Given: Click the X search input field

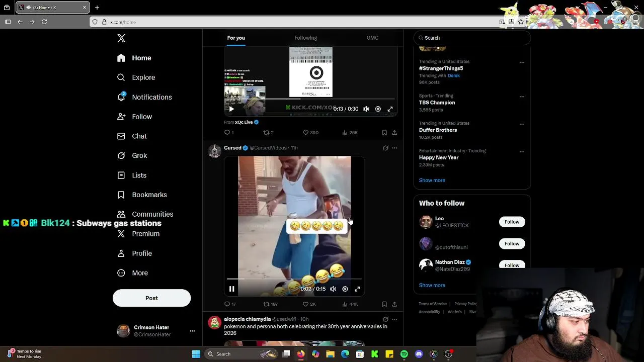Looking at the screenshot, I should pyautogui.click(x=472, y=38).
